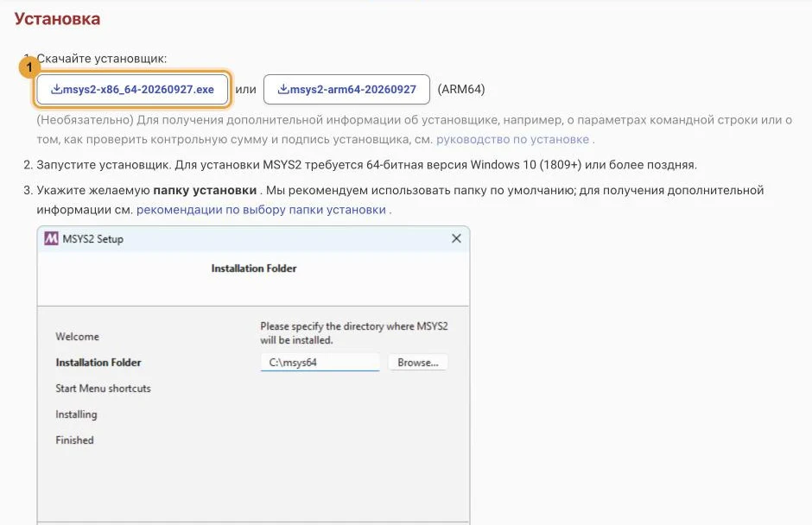This screenshot has width=812, height=525.
Task: Open the 'руководство по установке' link
Action: point(512,139)
